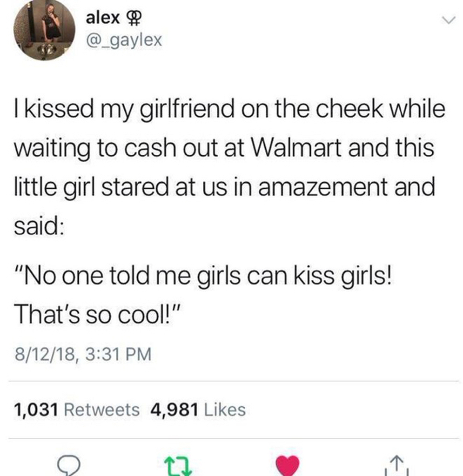Viewport: 463px width, 476px height.
Task: Open alex's round profile picture
Action: point(44,29)
